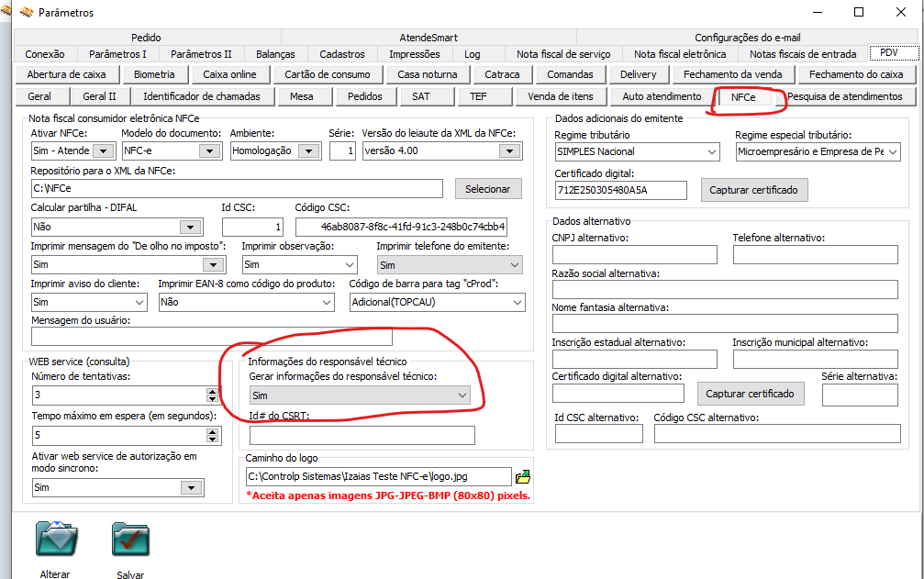The height and width of the screenshot is (579, 924).
Task: Increase Número de tentativas with the up arrow
Action: coord(213,392)
